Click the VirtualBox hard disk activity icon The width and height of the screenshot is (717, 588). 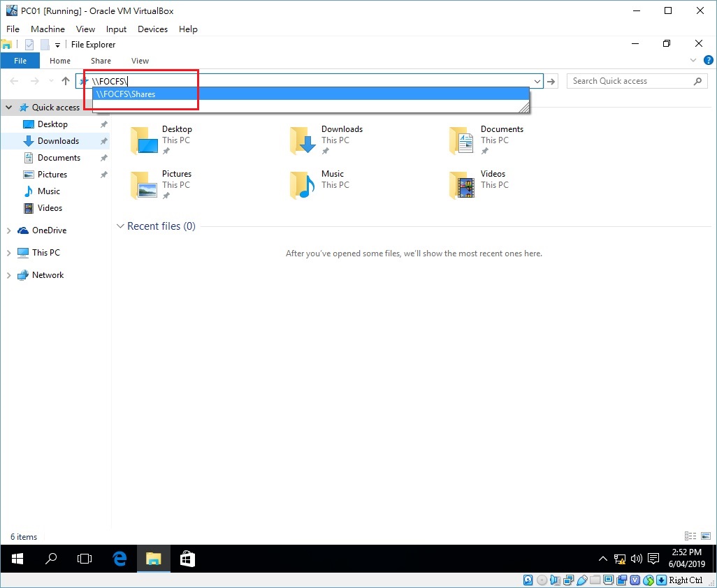528,580
